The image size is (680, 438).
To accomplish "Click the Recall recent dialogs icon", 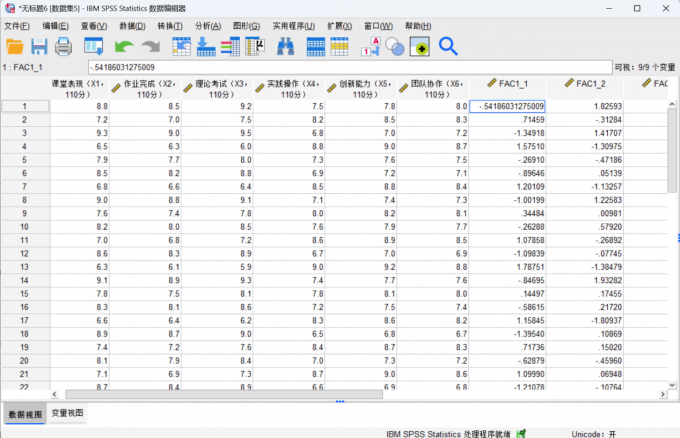I will click(93, 46).
